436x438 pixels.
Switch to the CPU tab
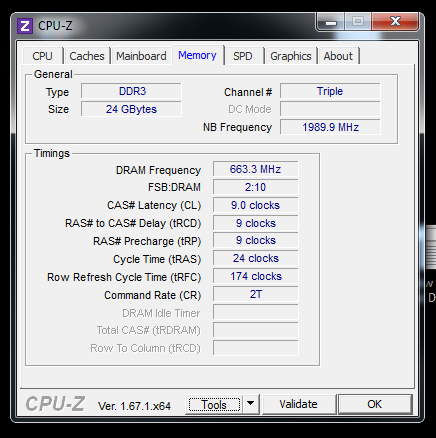pyautogui.click(x=43, y=56)
